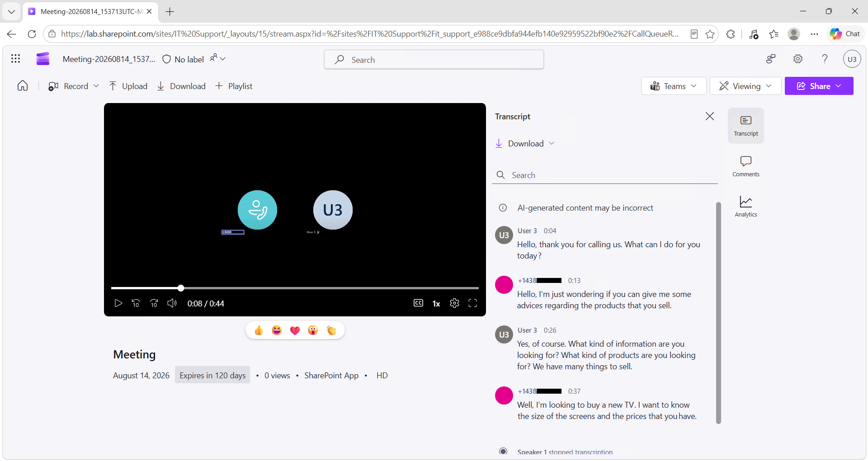Open browser favorites list icon
Viewport: 868px width, 461px height.
tap(774, 34)
